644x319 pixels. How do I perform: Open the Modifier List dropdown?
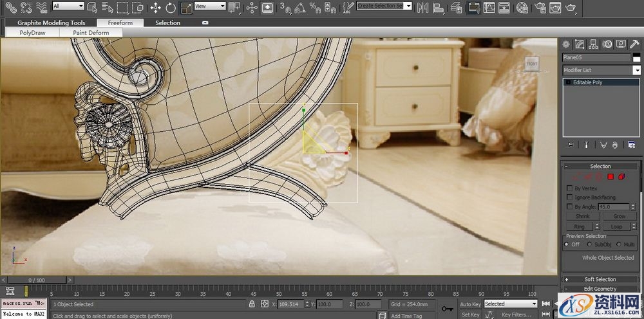click(x=636, y=70)
